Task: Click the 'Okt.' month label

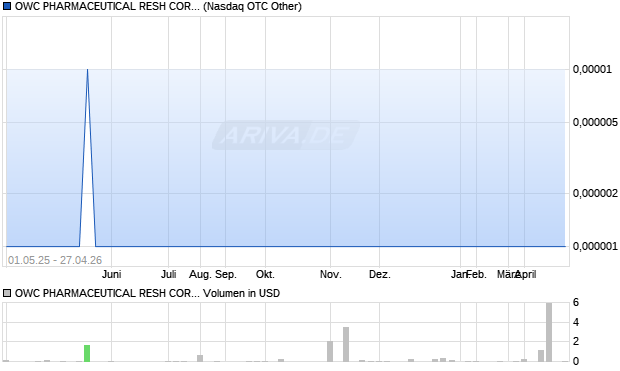Action: click(x=265, y=274)
